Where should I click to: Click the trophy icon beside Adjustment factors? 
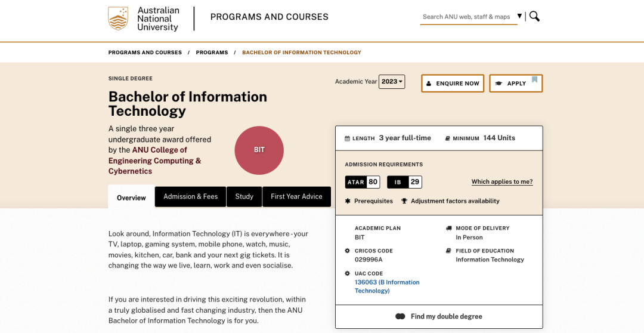pos(404,201)
